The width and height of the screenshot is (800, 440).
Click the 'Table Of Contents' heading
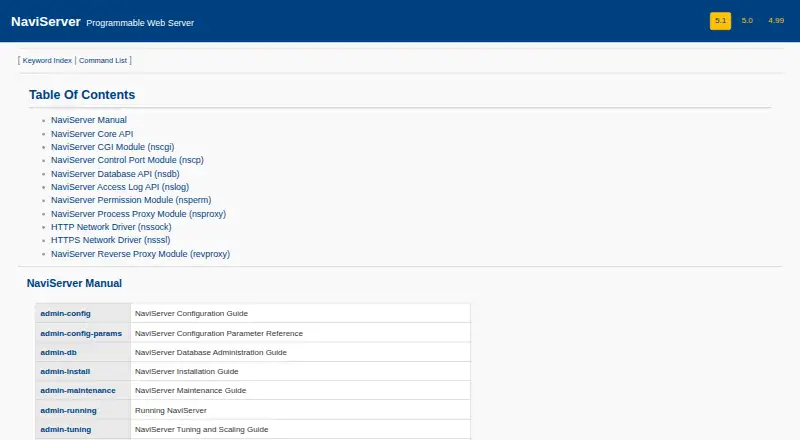coord(82,95)
